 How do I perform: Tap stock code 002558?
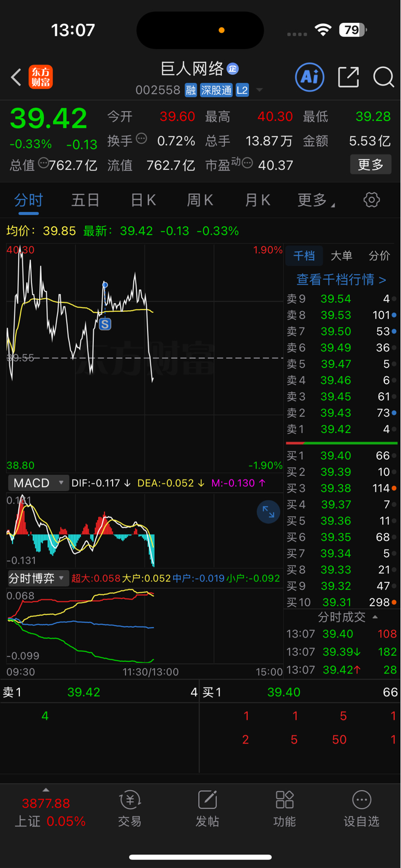pos(158,90)
